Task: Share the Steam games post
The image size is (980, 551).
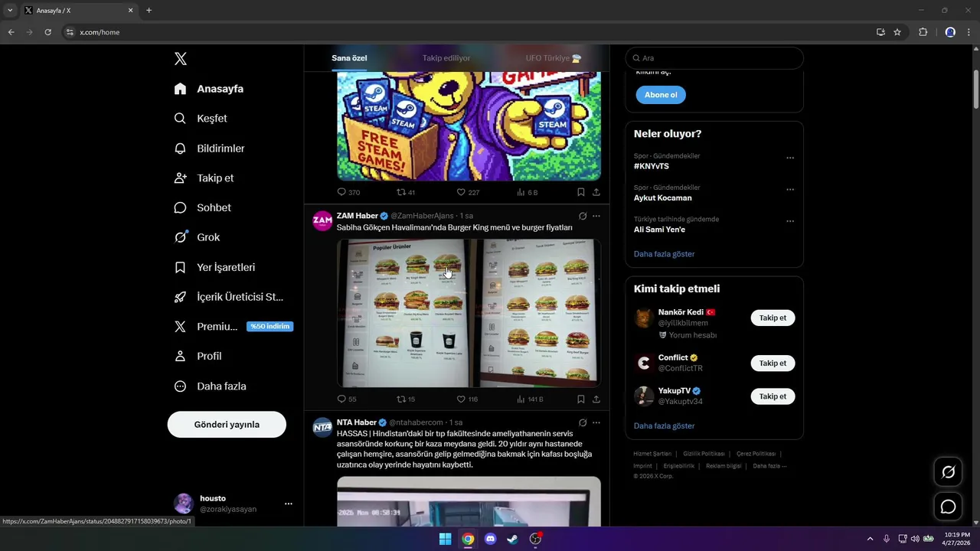Action: [596, 192]
